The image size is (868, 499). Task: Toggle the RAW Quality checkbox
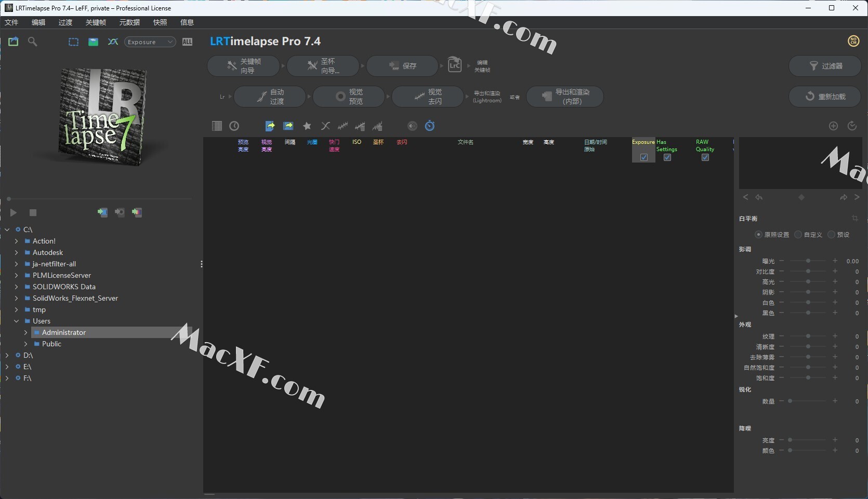(705, 157)
